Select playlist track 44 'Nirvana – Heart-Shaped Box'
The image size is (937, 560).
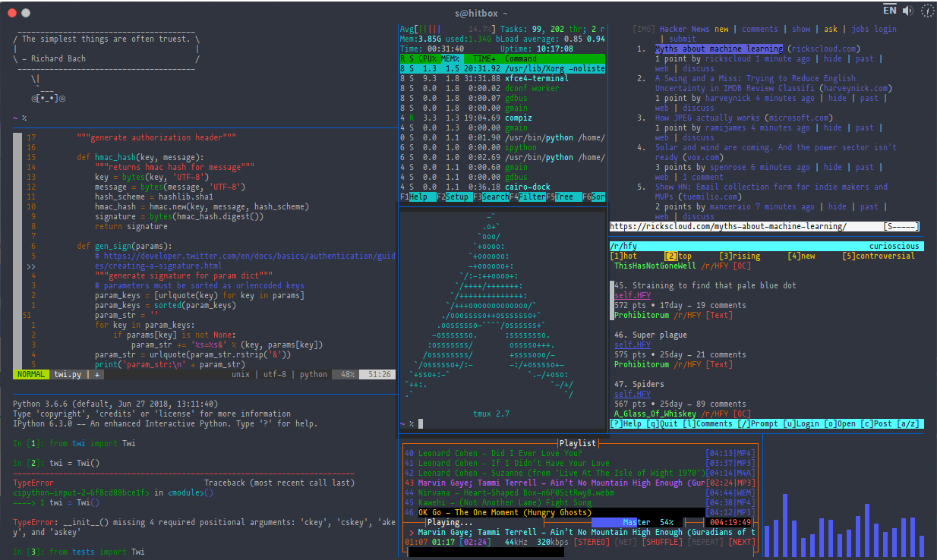tap(581, 492)
